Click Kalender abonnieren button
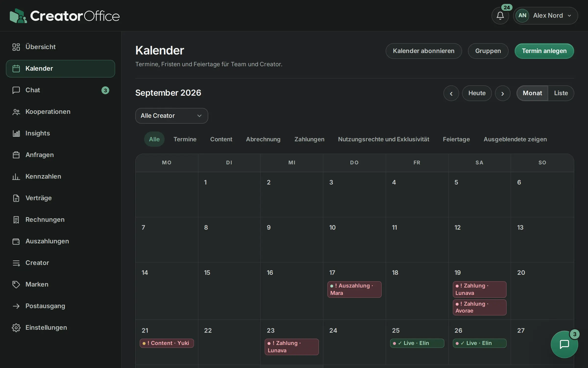Viewport: 588px width, 368px height. click(424, 51)
